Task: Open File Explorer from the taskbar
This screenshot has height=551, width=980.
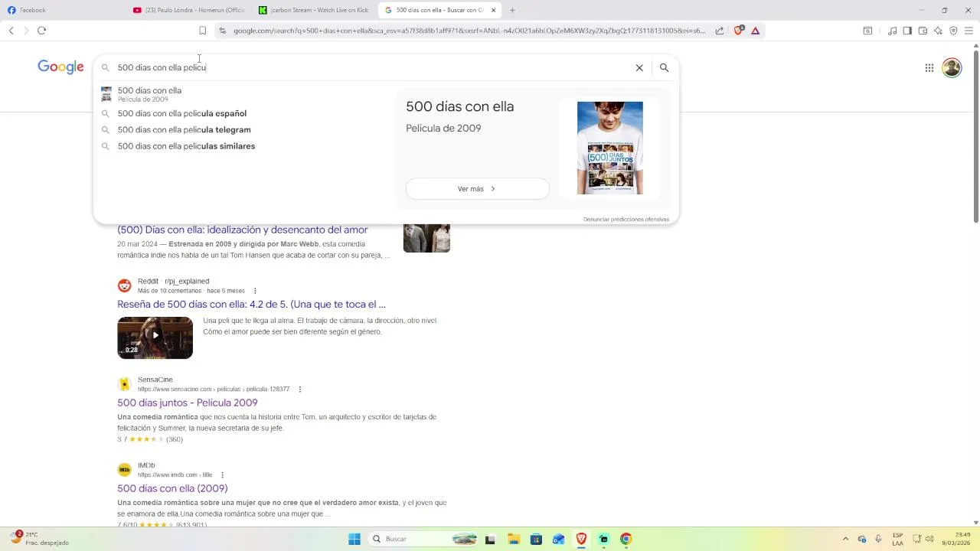Action: click(513, 539)
